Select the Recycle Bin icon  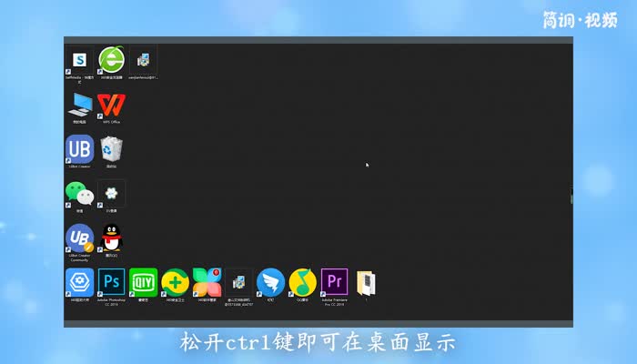click(111, 148)
